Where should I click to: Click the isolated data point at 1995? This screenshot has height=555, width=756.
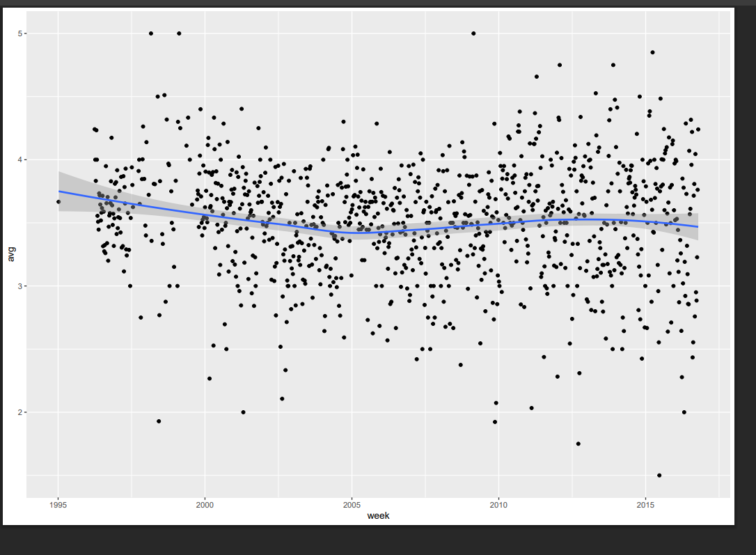58,202
